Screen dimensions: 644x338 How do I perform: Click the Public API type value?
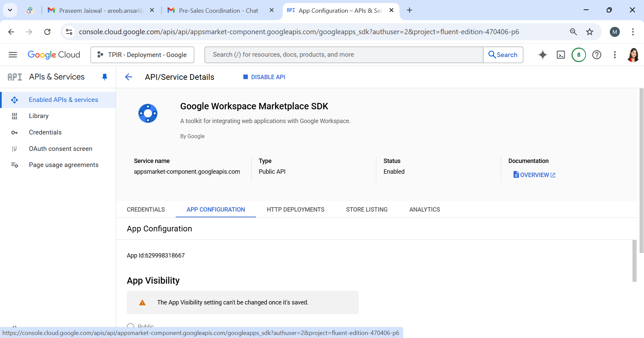(272, 172)
